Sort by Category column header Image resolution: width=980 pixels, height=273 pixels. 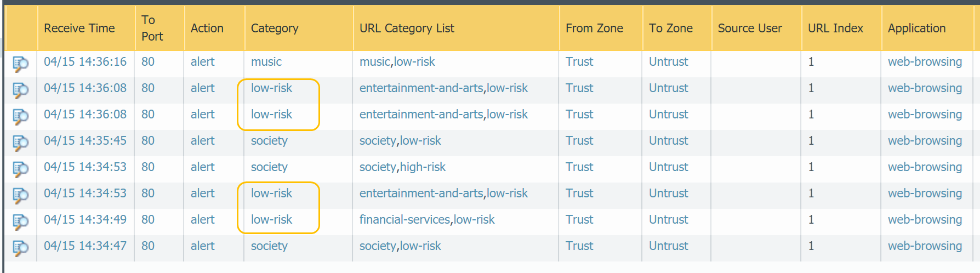(x=275, y=28)
